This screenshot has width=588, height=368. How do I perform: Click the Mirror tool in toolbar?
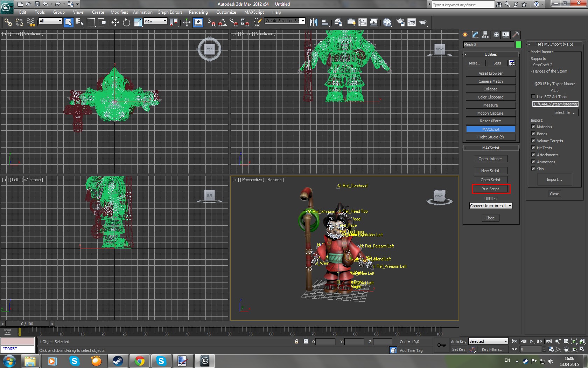(313, 23)
